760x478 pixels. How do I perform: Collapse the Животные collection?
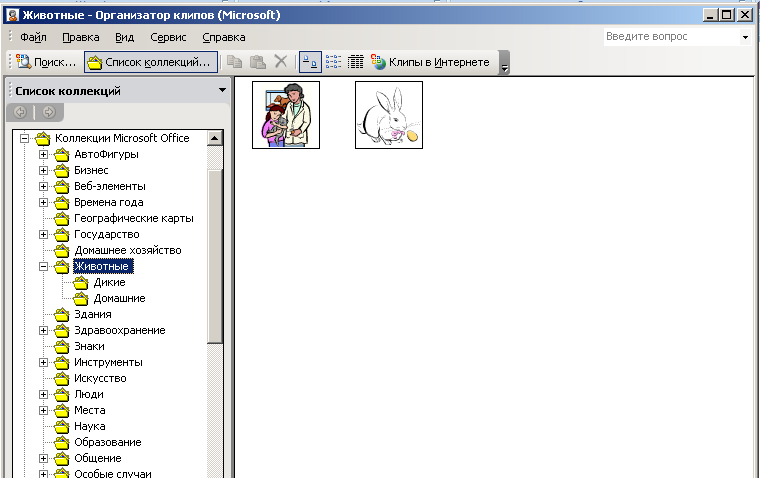44,267
